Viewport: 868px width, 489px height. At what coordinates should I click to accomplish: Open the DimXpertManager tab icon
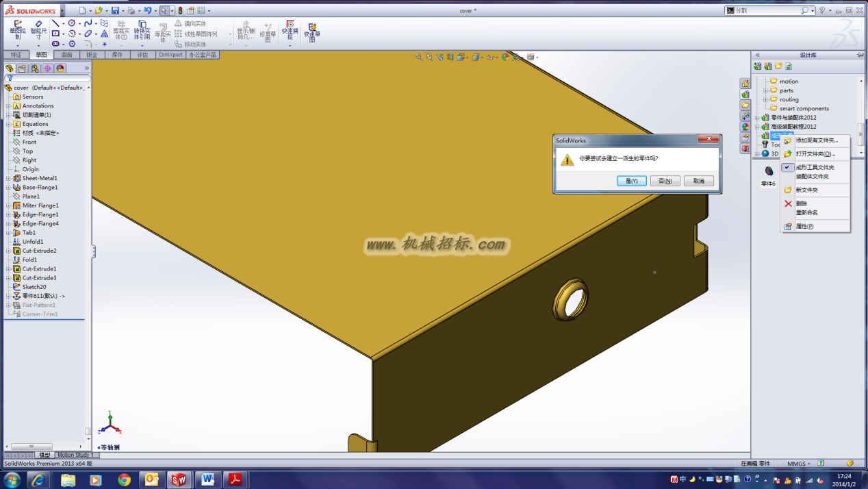pyautogui.click(x=47, y=68)
